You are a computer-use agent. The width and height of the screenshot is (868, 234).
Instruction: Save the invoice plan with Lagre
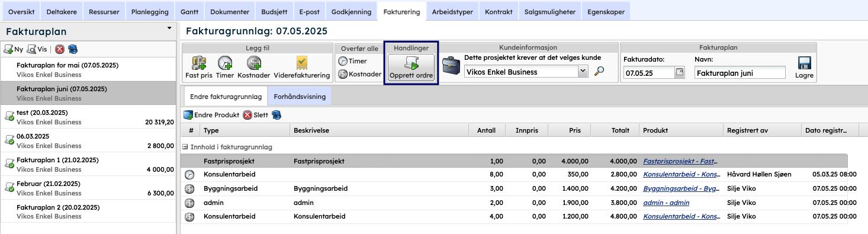(x=804, y=68)
